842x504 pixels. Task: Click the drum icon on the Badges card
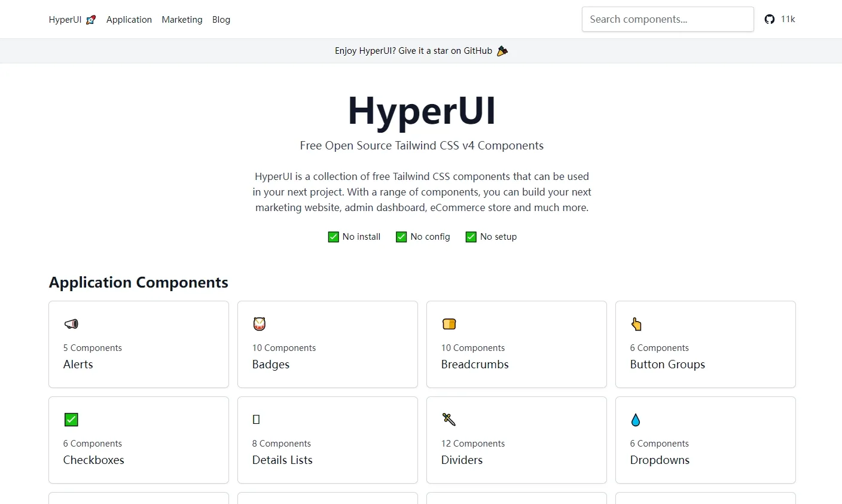pos(259,324)
